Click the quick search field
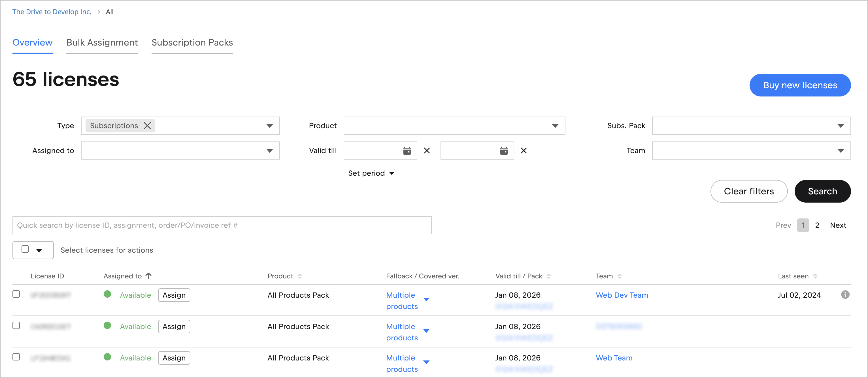The height and width of the screenshot is (378, 868). coord(222,225)
